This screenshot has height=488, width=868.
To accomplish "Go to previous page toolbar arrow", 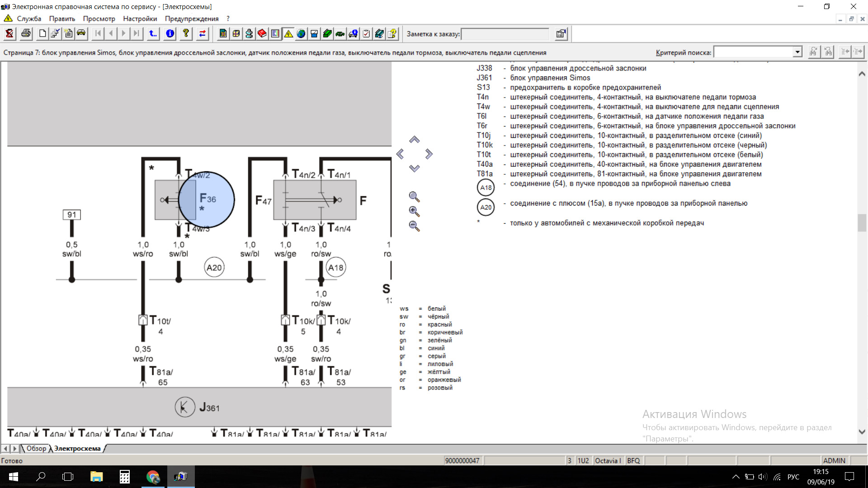I will (x=111, y=33).
